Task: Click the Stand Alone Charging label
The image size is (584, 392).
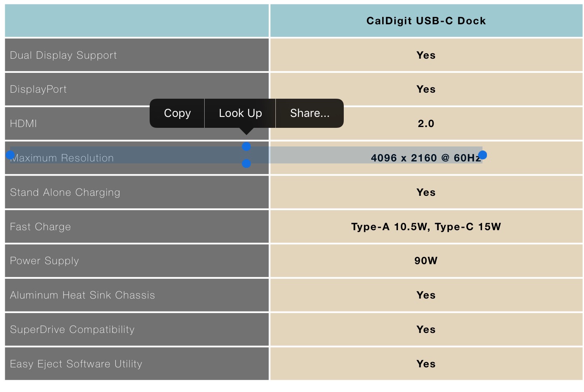Action: click(65, 193)
